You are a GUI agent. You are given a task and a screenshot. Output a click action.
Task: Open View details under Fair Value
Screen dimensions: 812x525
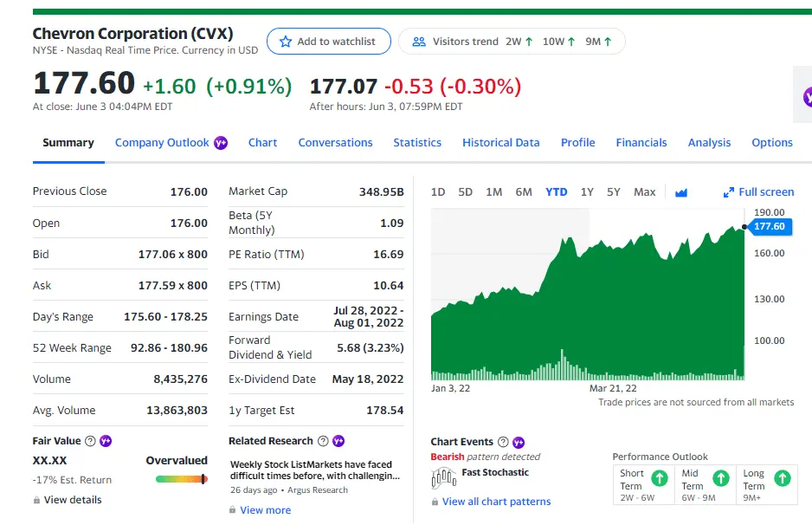coord(73,500)
